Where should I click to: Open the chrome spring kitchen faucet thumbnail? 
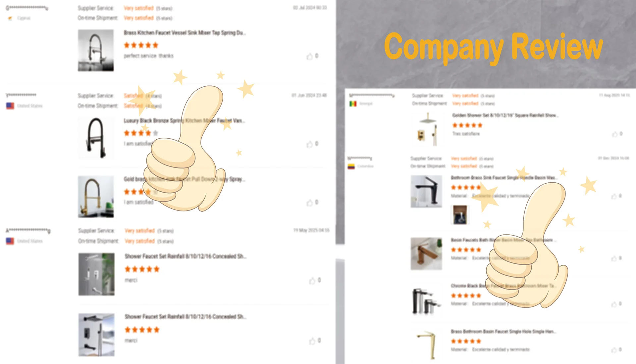click(96, 50)
